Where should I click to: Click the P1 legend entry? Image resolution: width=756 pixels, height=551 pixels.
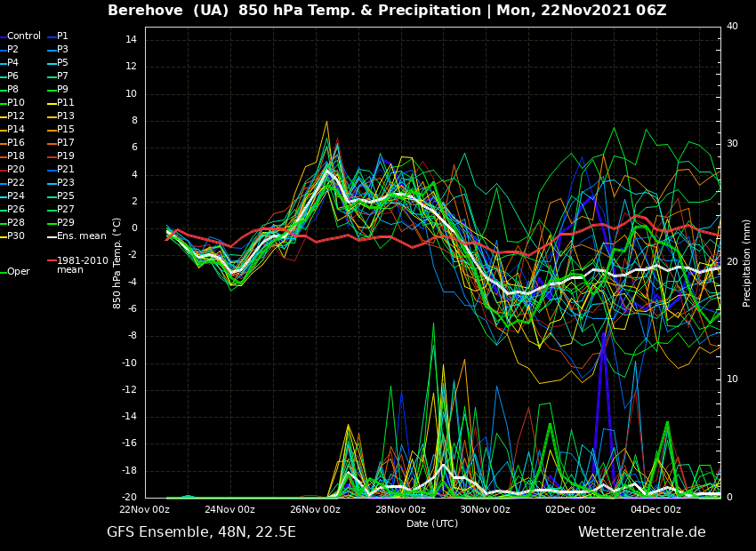tap(62, 36)
